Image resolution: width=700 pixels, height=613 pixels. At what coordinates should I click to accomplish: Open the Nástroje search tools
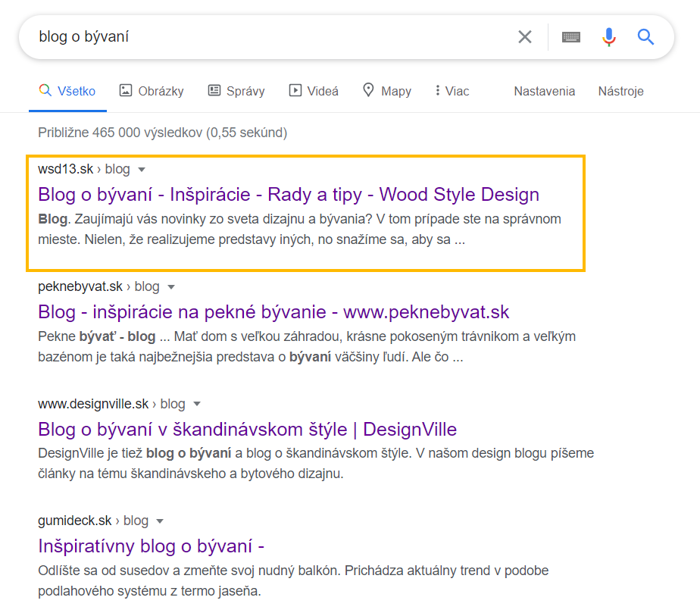click(620, 91)
